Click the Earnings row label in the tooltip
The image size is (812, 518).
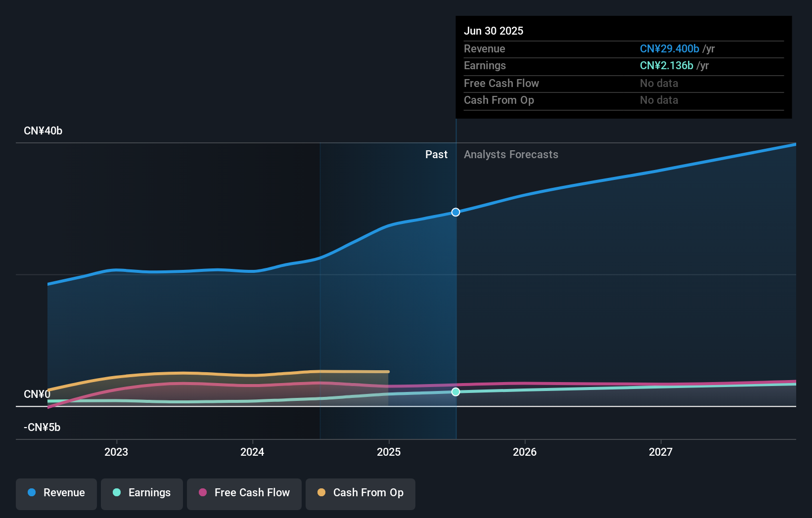click(485, 66)
